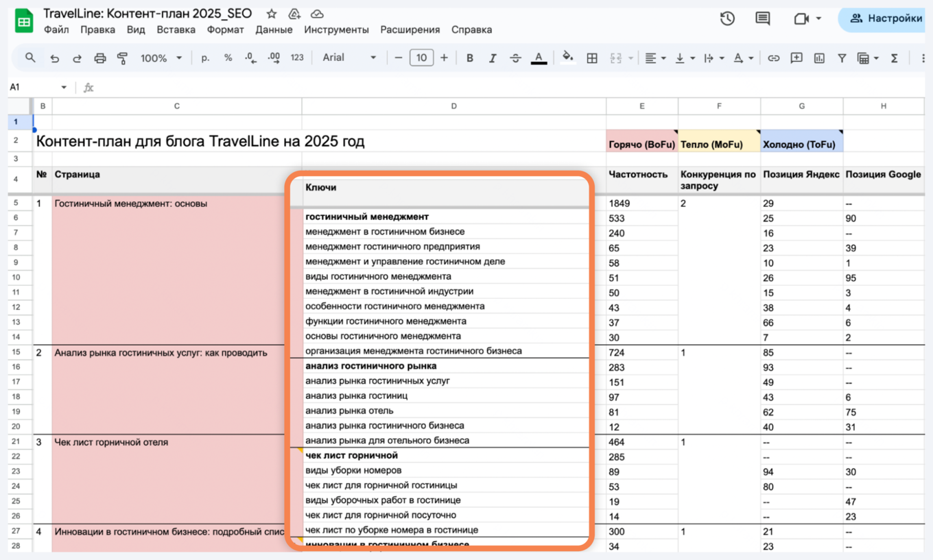
Task: Open the Arial font dropdown
Action: point(349,58)
